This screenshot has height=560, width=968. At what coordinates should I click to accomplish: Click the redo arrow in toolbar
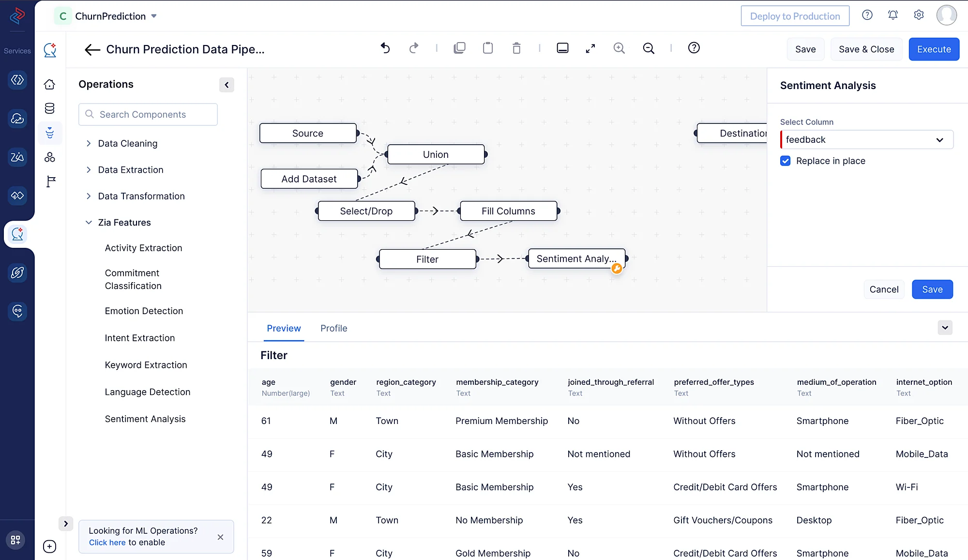pos(414,48)
